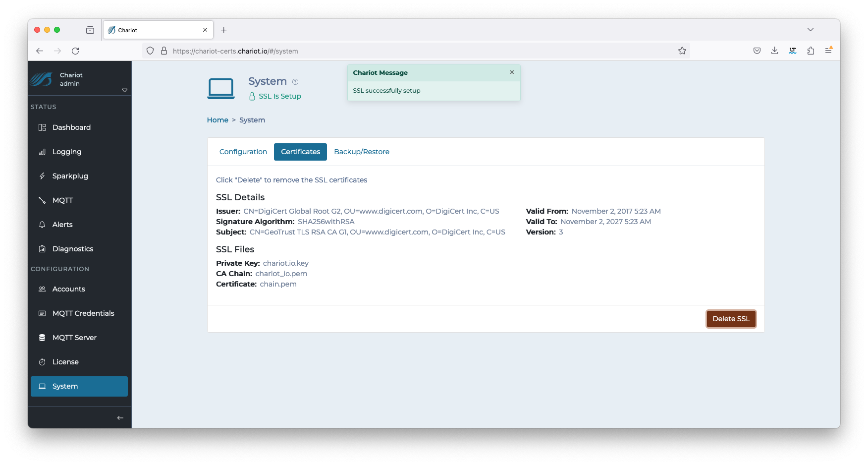Select the Chariot browser tab
The image size is (868, 465).
(158, 30)
